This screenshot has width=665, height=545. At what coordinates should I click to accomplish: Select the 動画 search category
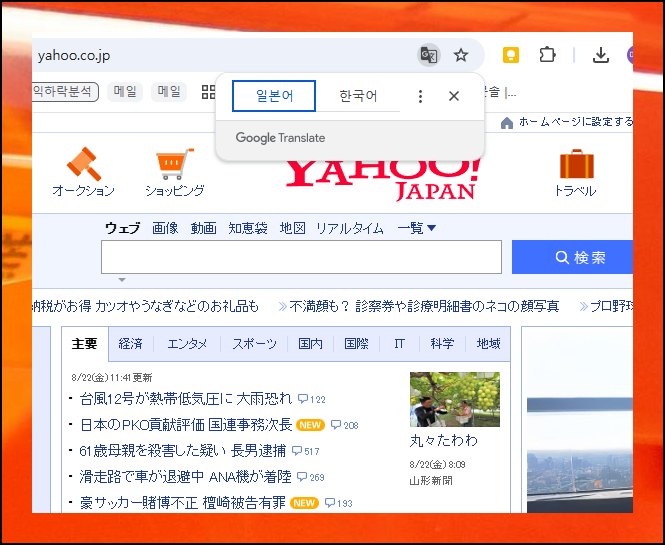(204, 228)
